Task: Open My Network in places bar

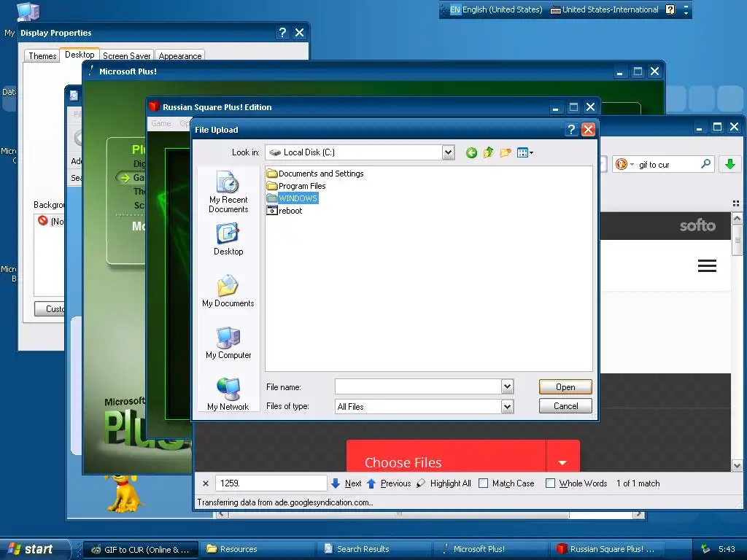Action: [228, 394]
